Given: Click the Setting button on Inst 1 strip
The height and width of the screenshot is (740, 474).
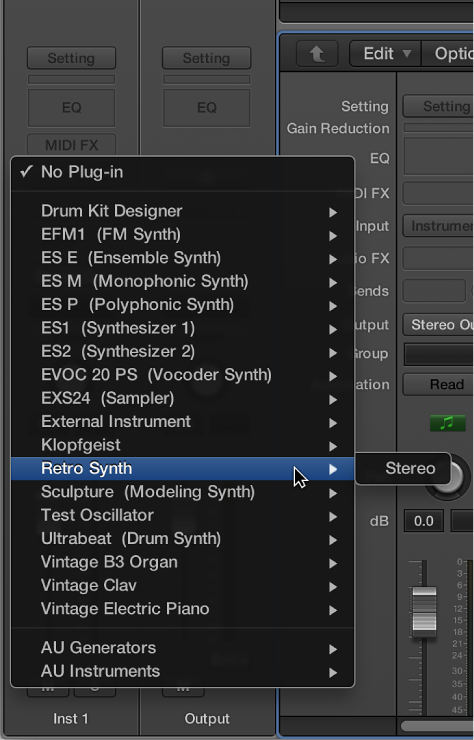Looking at the screenshot, I should coord(71,58).
